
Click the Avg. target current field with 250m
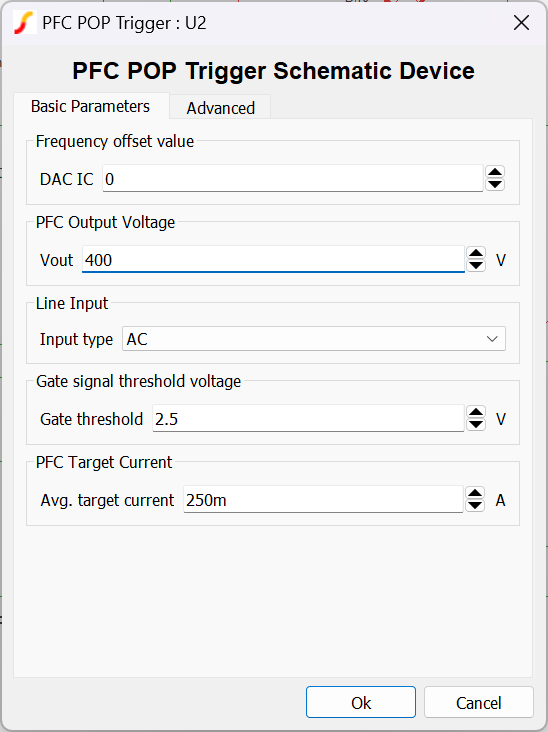323,500
